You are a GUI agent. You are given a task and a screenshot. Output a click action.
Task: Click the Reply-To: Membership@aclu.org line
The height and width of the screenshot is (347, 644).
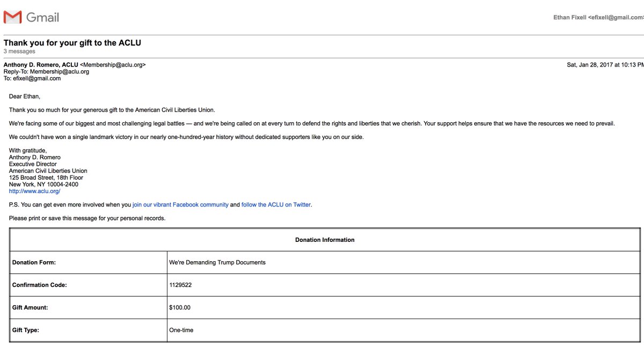tap(46, 71)
